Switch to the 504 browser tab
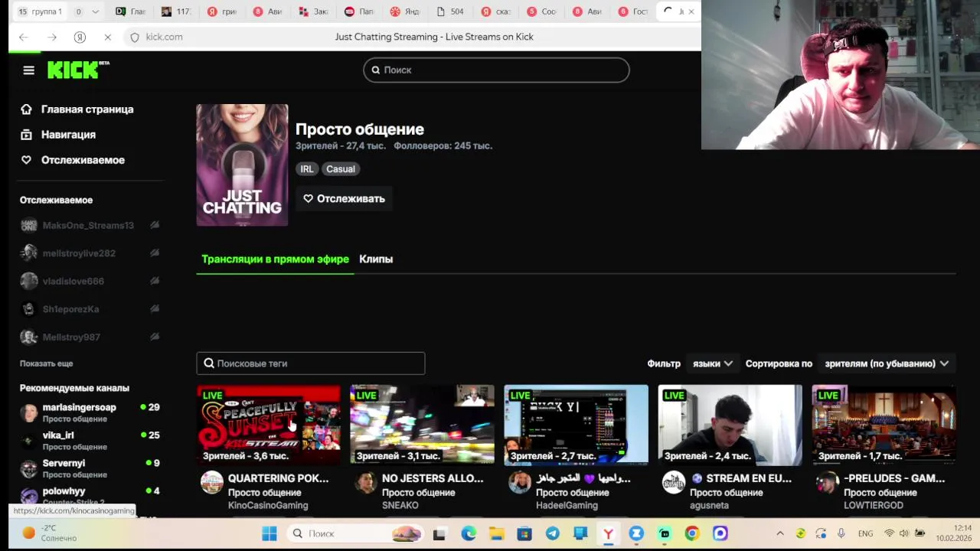 click(x=449, y=11)
